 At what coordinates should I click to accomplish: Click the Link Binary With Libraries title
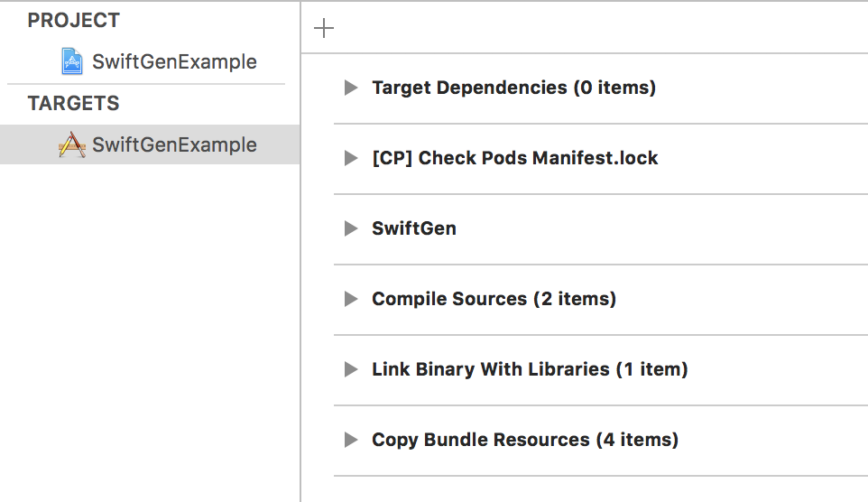tap(530, 369)
